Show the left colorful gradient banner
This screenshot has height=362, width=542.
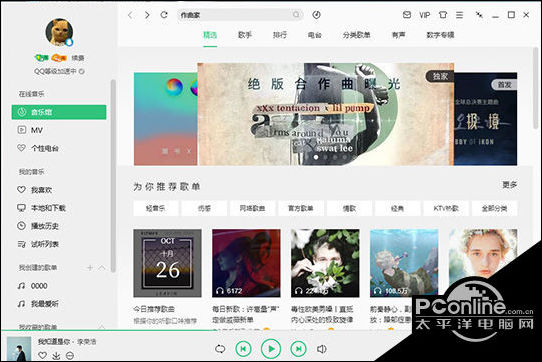coord(166,119)
